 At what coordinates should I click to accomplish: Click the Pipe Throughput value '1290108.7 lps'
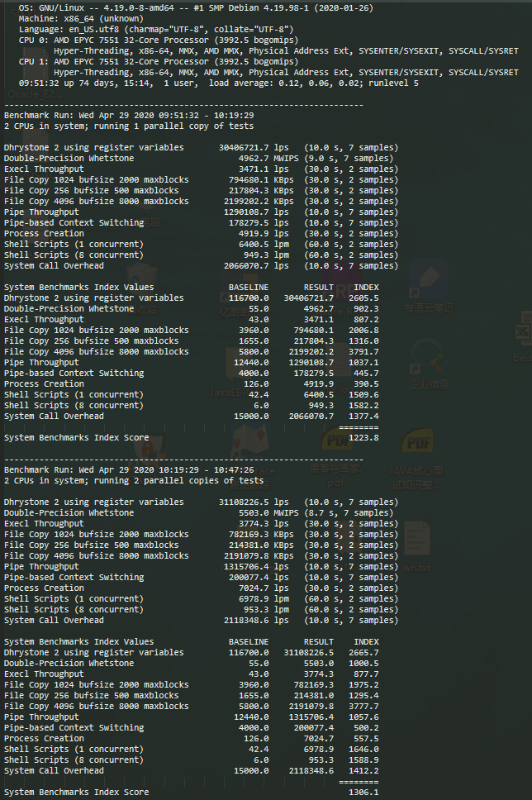point(257,212)
